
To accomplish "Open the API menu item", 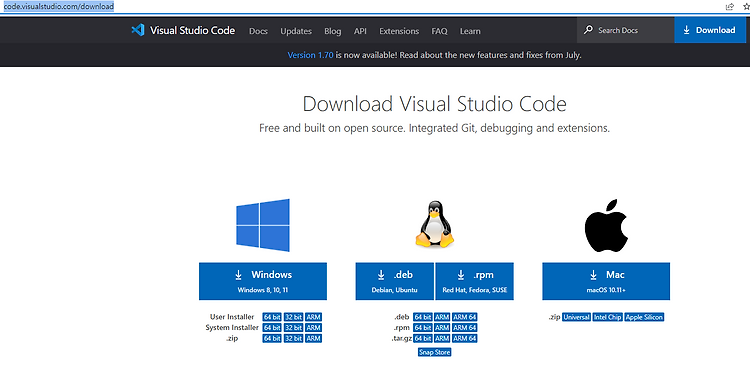I will [x=360, y=31].
